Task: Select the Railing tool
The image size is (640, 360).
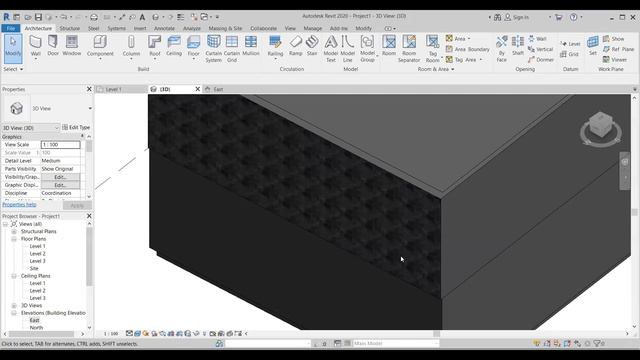Action: 275,47
